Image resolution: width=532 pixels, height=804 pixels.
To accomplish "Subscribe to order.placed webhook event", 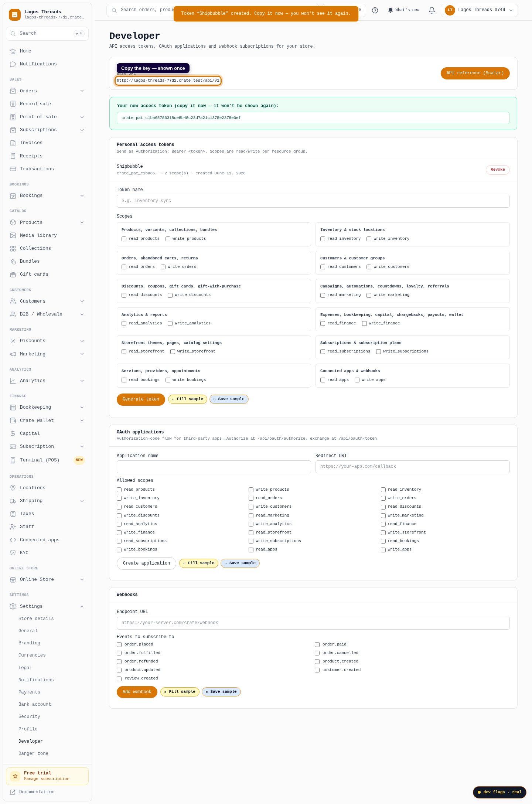I will [119, 645].
